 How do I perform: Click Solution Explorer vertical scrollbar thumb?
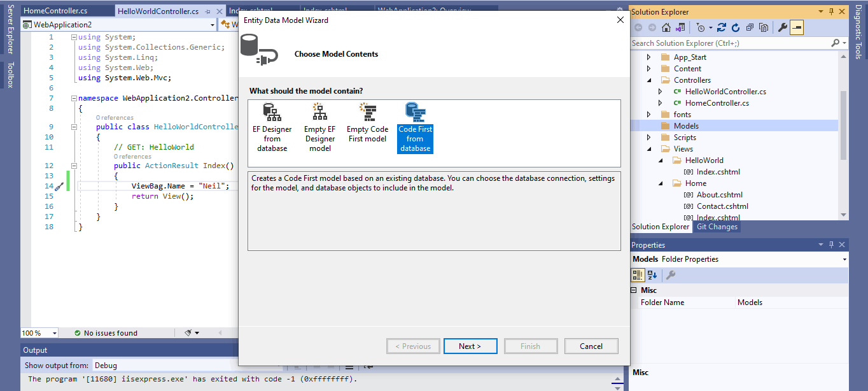(x=843, y=124)
